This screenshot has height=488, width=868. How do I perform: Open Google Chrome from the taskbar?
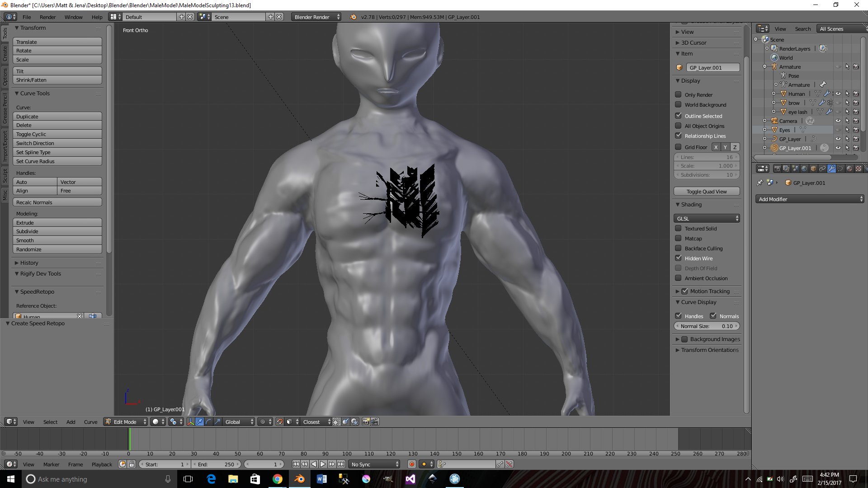278,479
